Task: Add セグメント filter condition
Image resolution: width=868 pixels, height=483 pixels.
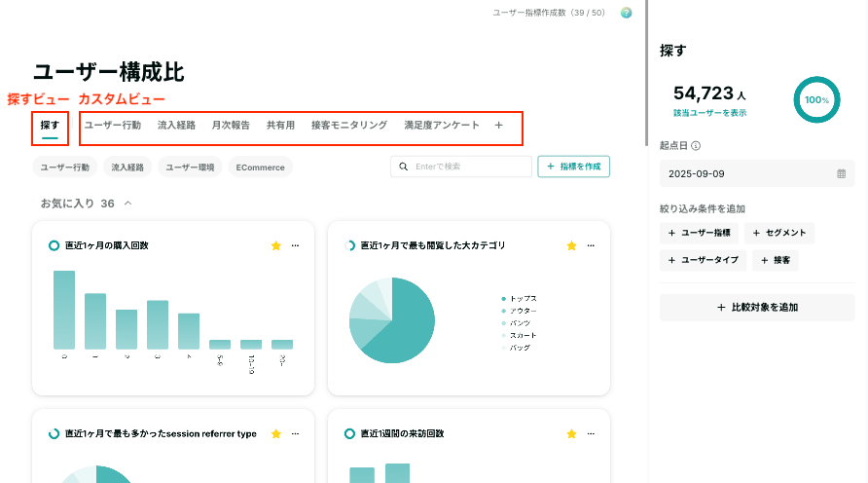Action: tap(779, 233)
